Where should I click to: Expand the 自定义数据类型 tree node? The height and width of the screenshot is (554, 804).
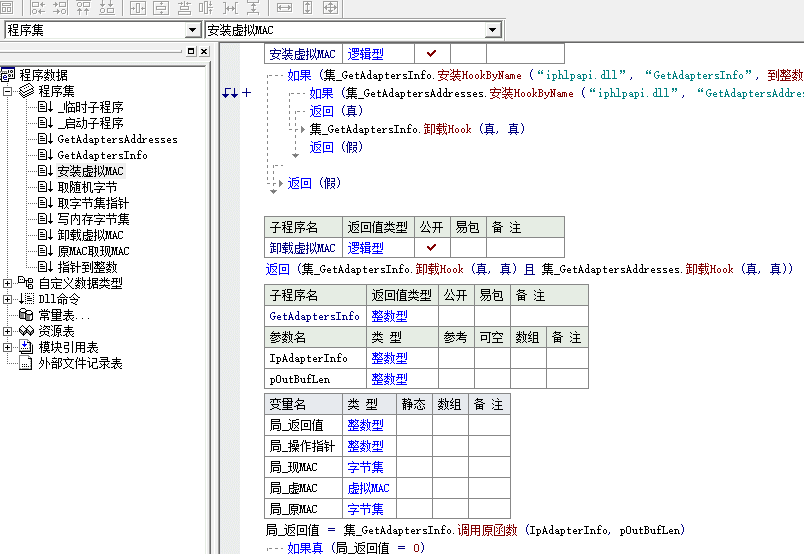coord(8,283)
